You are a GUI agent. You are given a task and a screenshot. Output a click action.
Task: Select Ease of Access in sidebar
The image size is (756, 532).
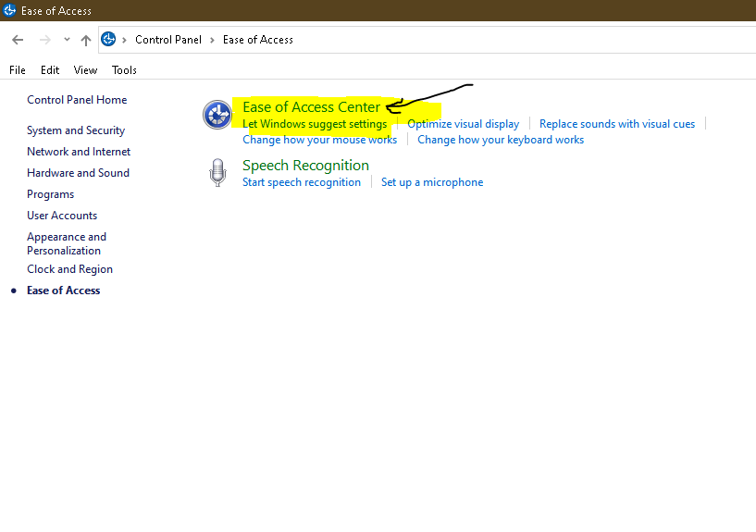pyautogui.click(x=64, y=291)
